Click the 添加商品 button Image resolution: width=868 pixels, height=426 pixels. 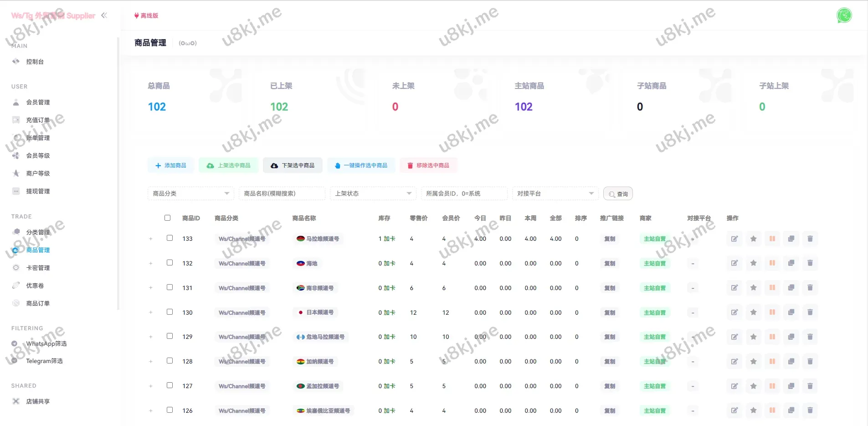[x=171, y=166]
